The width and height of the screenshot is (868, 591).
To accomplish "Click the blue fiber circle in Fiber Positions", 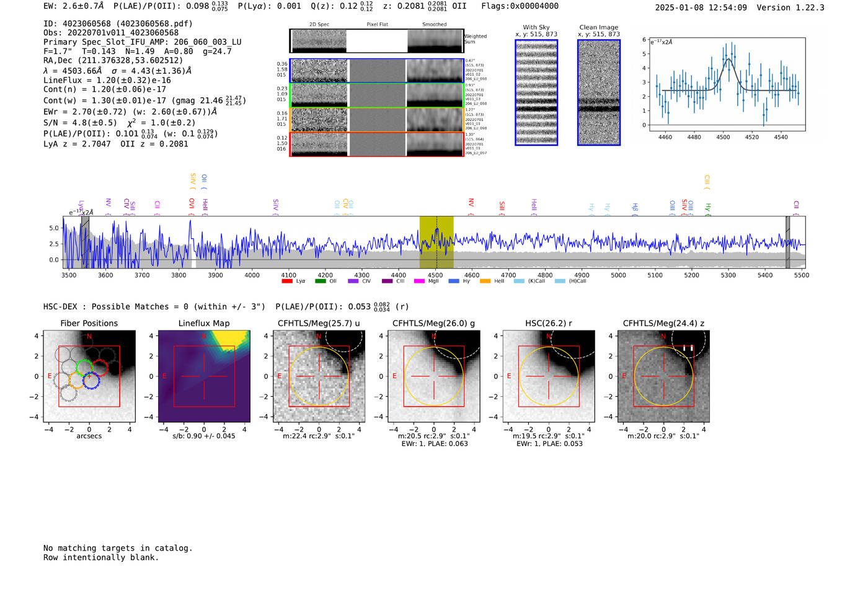I will point(91,380).
